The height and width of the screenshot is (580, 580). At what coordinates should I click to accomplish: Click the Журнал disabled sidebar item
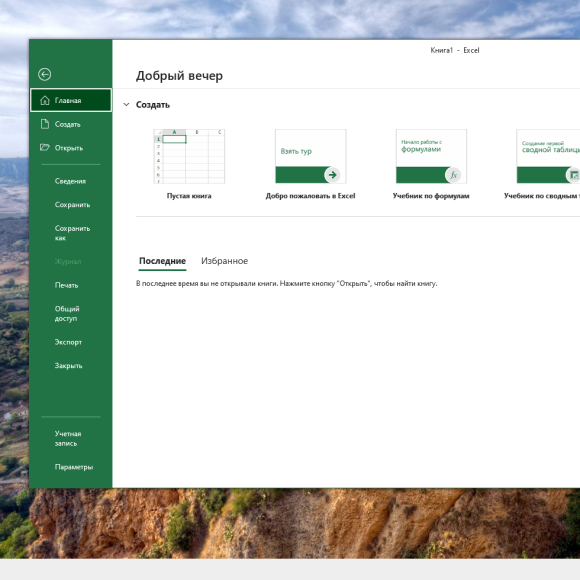pos(71,262)
